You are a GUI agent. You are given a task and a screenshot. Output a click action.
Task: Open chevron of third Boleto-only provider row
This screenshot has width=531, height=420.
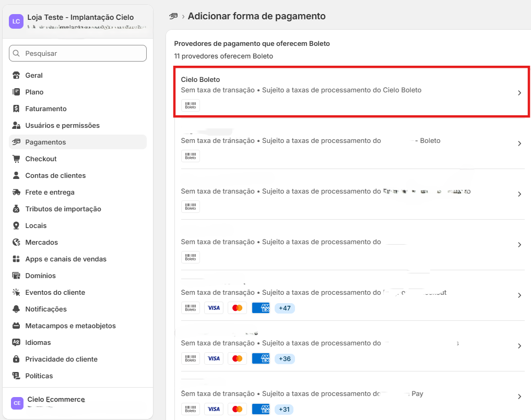(520, 194)
